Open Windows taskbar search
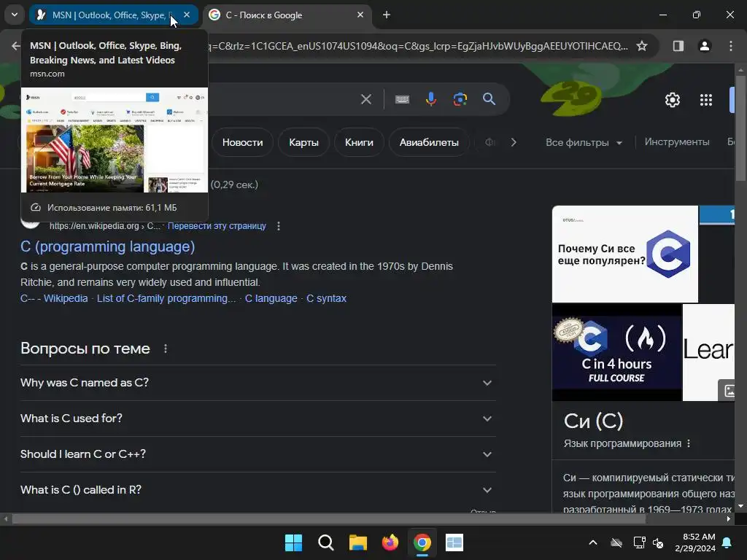The width and height of the screenshot is (747, 560). (x=326, y=542)
